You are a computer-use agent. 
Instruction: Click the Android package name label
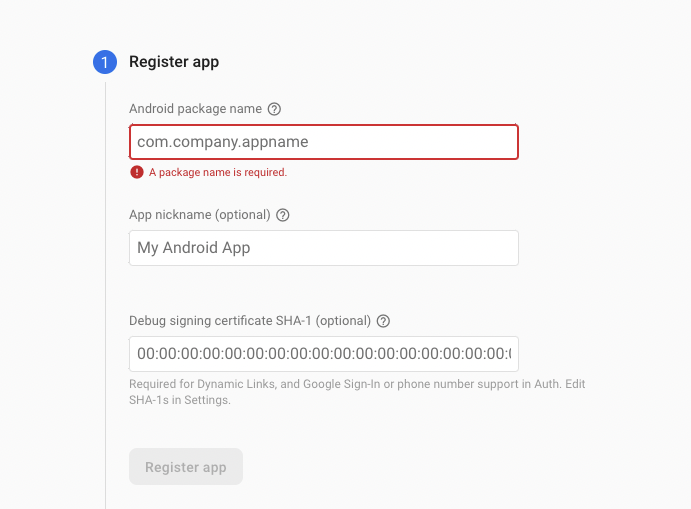coord(195,109)
